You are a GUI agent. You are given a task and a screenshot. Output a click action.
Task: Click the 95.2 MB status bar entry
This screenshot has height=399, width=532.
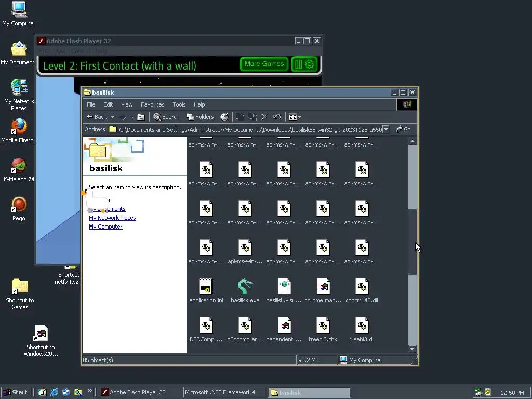(x=309, y=360)
